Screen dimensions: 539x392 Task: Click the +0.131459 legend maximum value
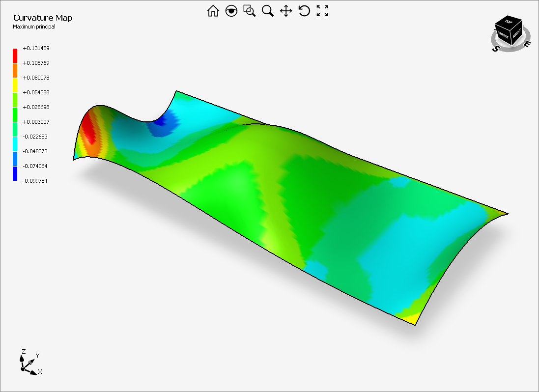click(x=36, y=48)
